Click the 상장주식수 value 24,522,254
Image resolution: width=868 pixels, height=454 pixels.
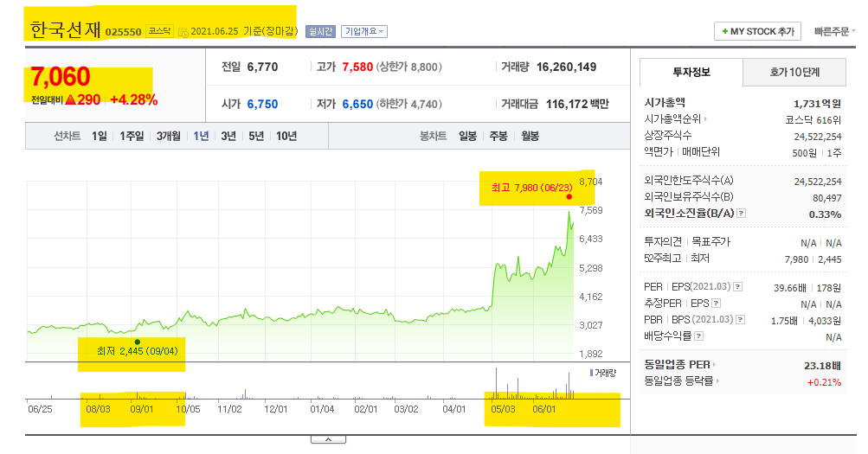coord(818,137)
